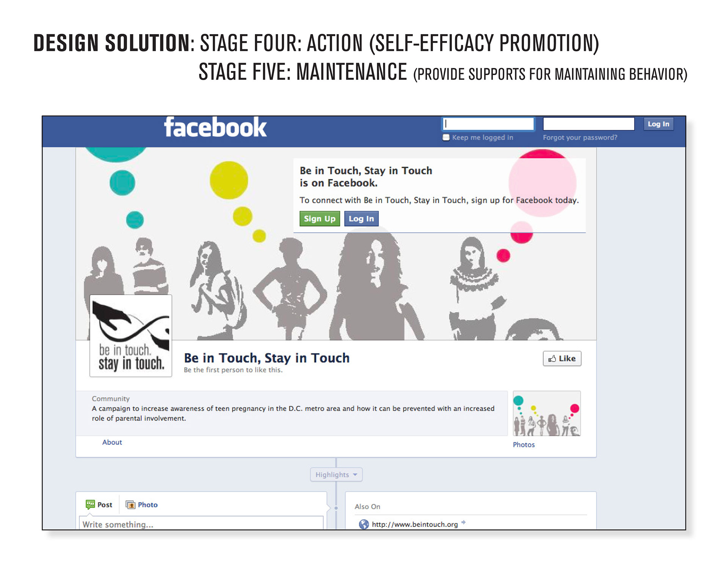Click the blue Log In button in banner
Viewport: 728px width, 563px height.
point(361,219)
